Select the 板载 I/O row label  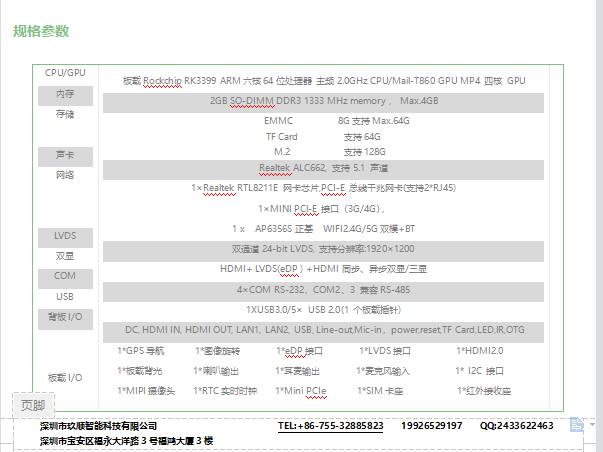tap(65, 378)
